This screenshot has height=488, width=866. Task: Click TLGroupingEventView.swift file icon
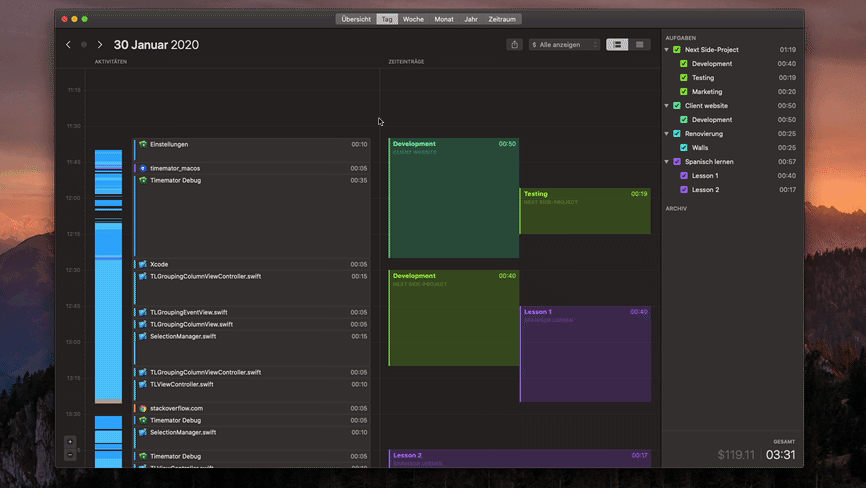143,312
